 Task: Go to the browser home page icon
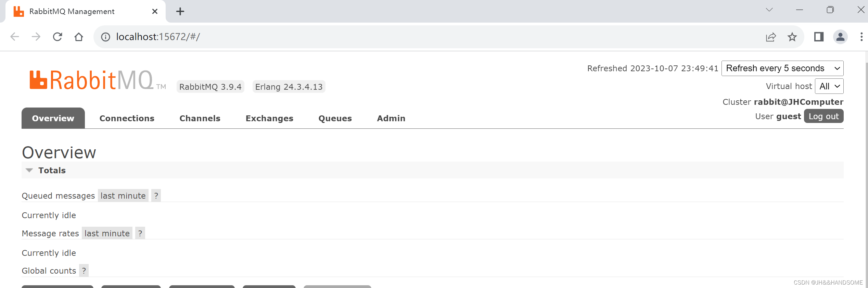[79, 37]
